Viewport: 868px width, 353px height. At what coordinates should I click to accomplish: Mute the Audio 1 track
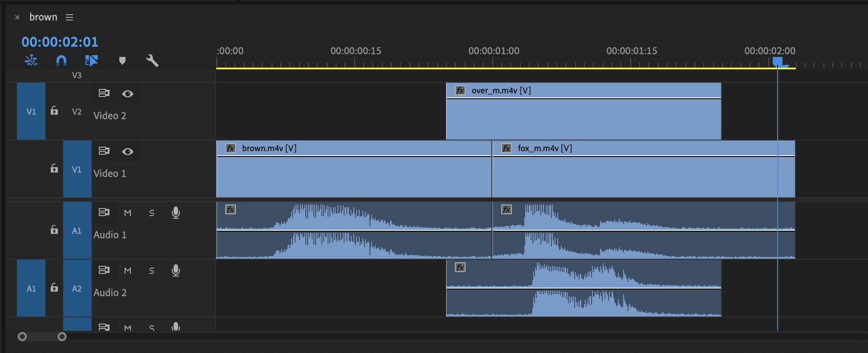point(128,213)
